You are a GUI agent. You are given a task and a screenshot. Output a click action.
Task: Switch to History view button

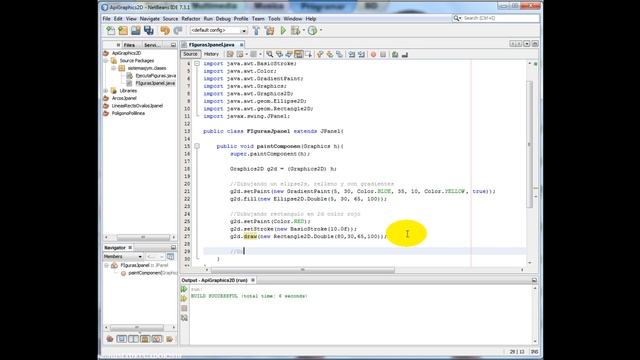point(211,54)
